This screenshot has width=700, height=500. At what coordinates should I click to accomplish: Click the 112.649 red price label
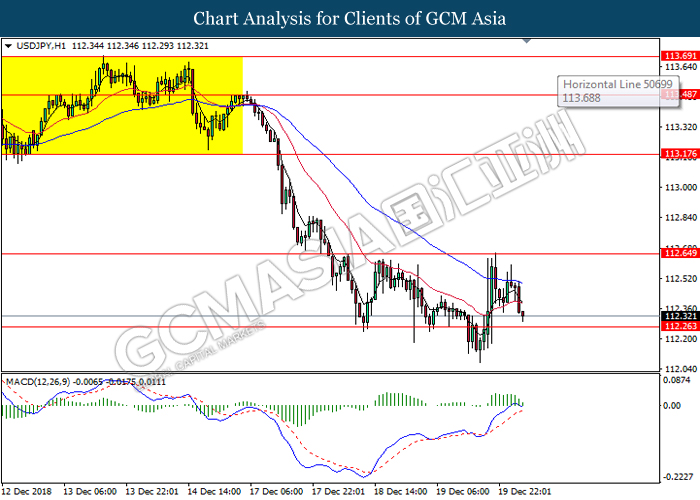[680, 253]
